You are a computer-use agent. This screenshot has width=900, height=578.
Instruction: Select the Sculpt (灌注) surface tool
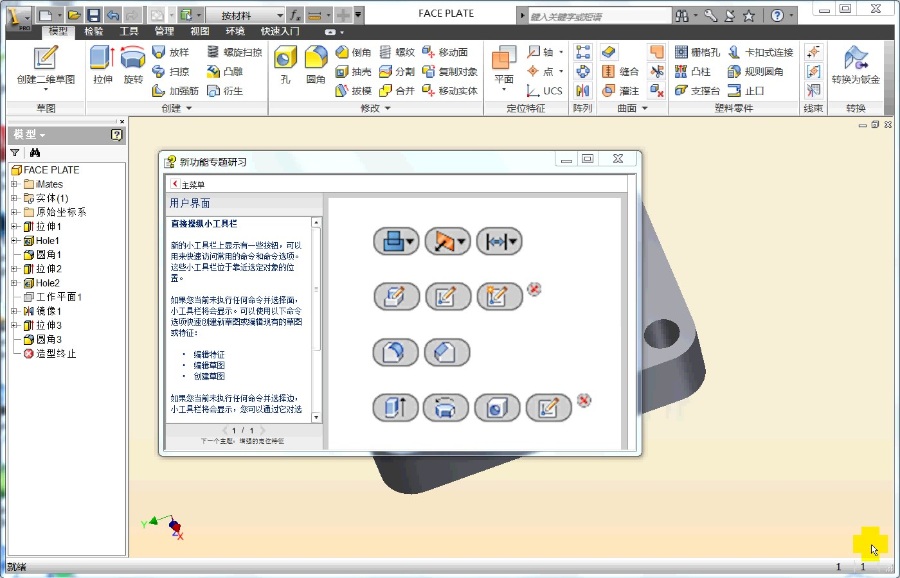(x=620, y=91)
